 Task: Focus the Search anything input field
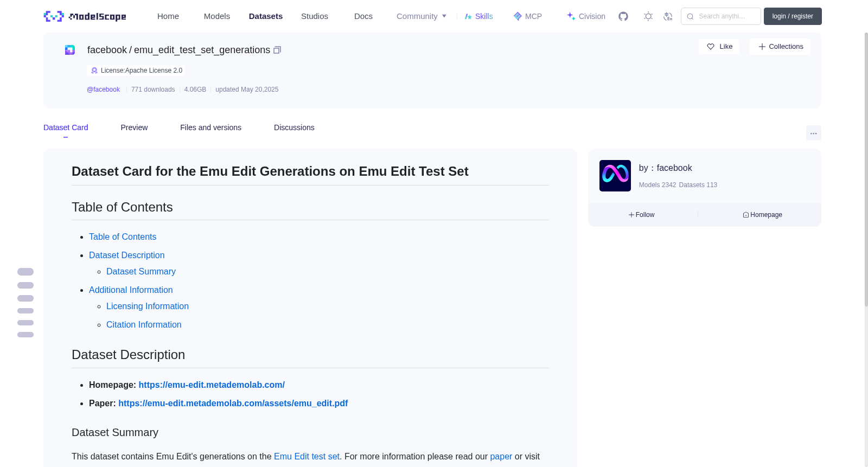point(721,16)
